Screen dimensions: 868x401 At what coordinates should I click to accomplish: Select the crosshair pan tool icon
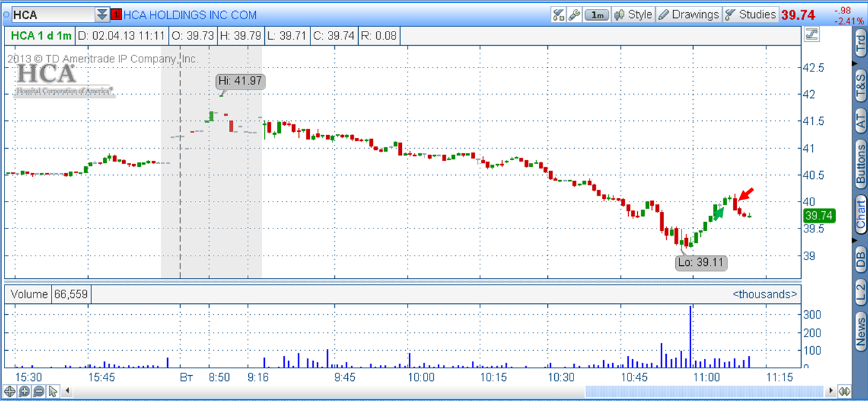[10, 391]
